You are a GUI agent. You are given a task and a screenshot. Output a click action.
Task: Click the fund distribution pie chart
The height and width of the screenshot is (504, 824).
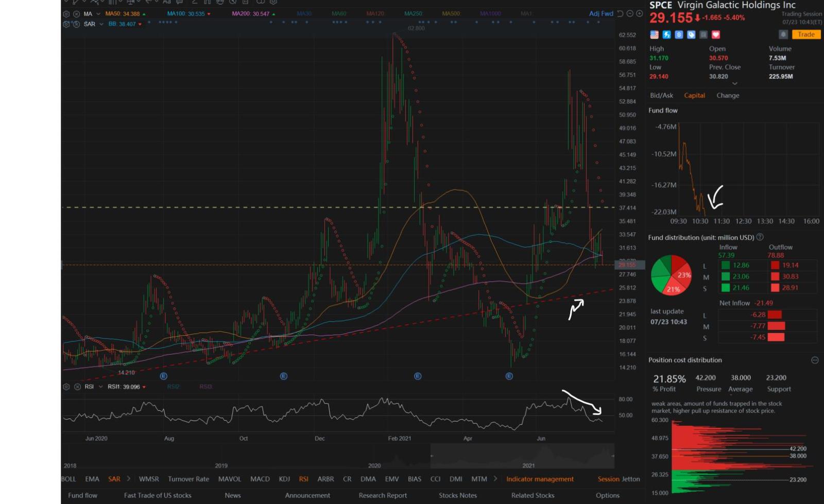pos(671,275)
